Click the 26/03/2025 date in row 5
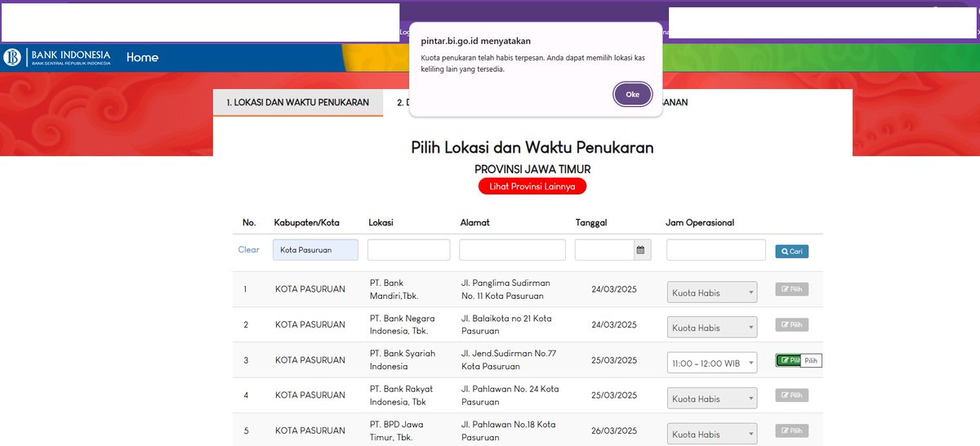This screenshot has height=446, width=980. click(x=614, y=430)
